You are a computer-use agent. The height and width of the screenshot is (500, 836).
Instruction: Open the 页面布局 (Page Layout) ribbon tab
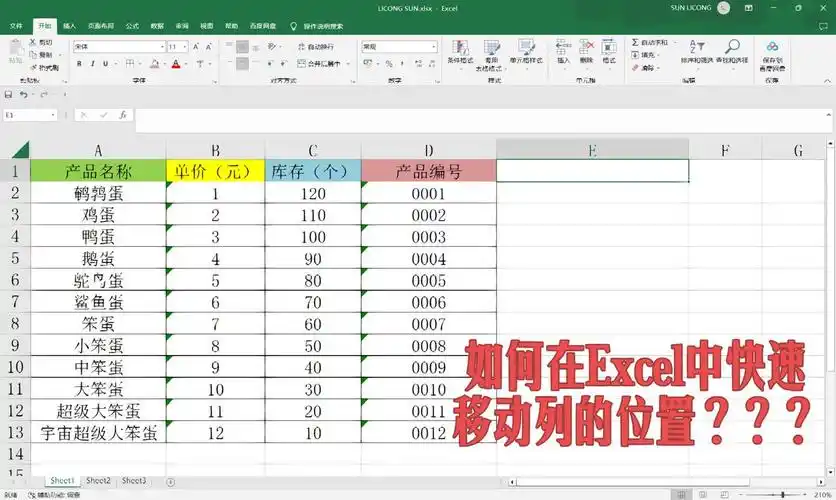[101, 26]
